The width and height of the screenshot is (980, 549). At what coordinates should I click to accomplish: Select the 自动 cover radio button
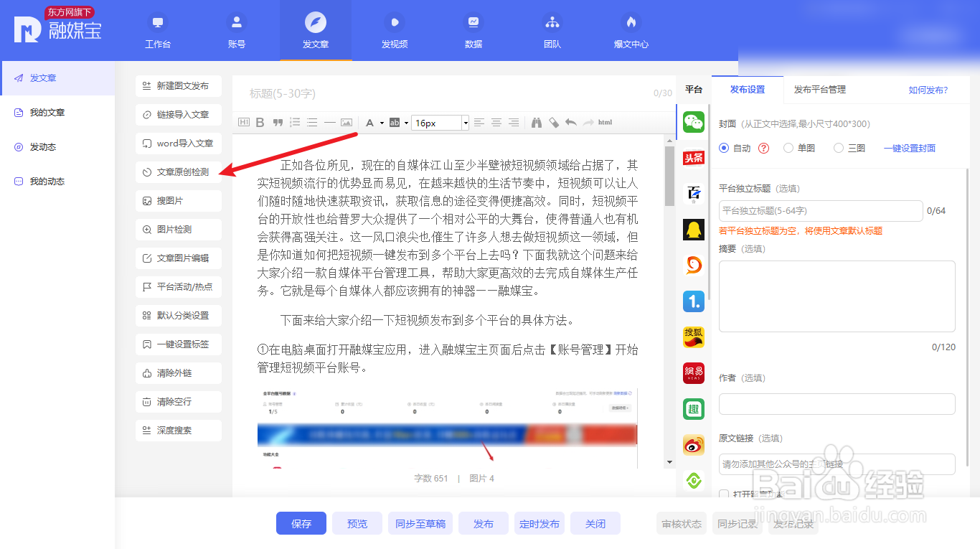pyautogui.click(x=724, y=148)
